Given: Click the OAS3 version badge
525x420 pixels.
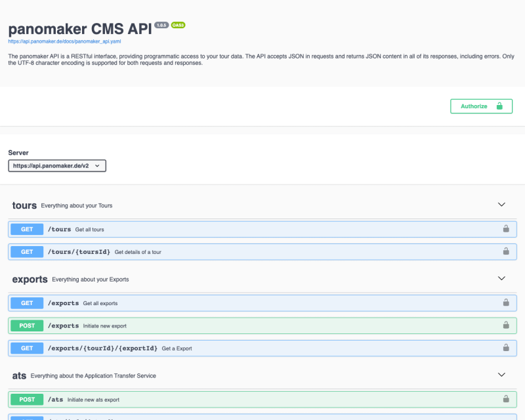Looking at the screenshot, I should tap(178, 25).
